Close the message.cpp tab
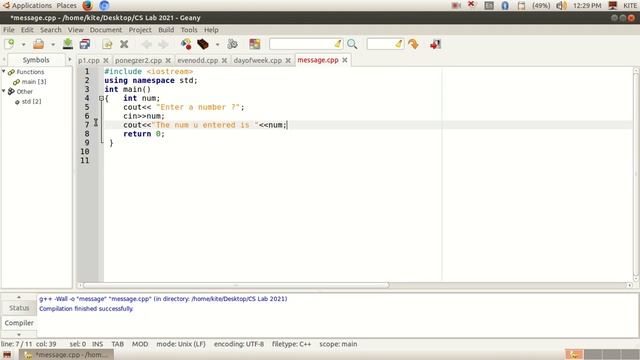The image size is (640, 360). coord(345,60)
